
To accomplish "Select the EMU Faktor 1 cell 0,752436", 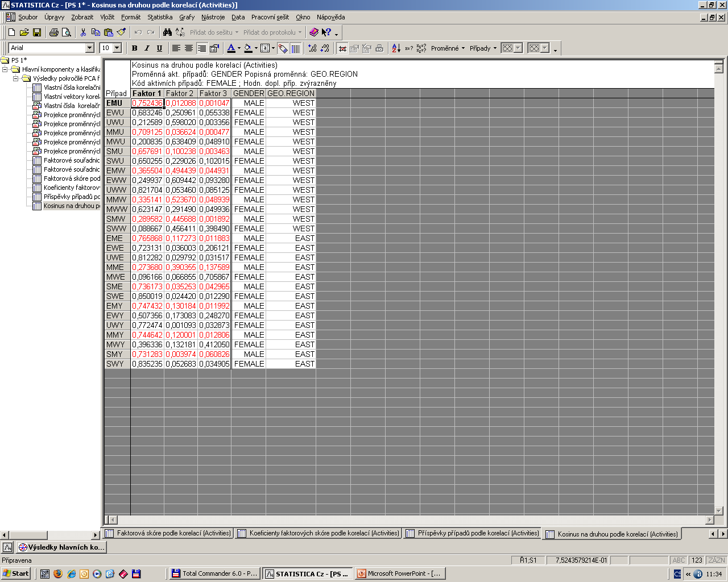I will (x=147, y=103).
